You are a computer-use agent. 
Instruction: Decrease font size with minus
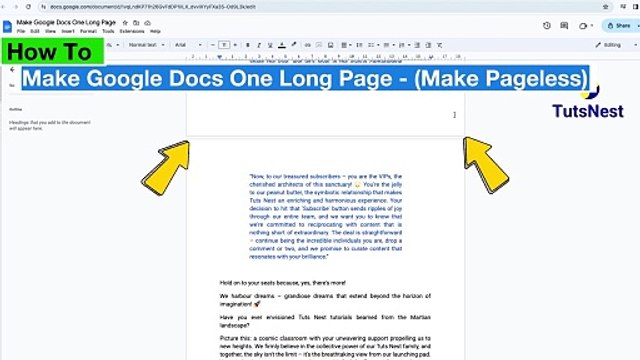pos(213,45)
